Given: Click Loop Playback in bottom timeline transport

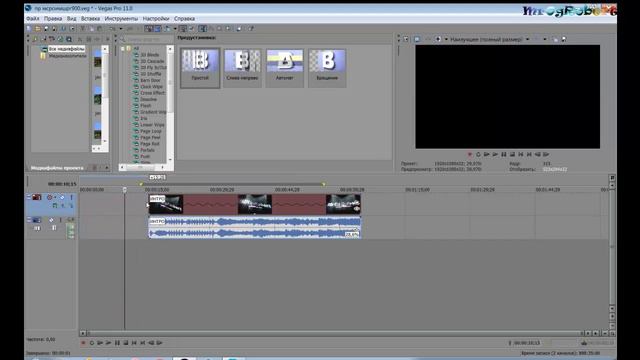Looking at the screenshot, I should 92,343.
